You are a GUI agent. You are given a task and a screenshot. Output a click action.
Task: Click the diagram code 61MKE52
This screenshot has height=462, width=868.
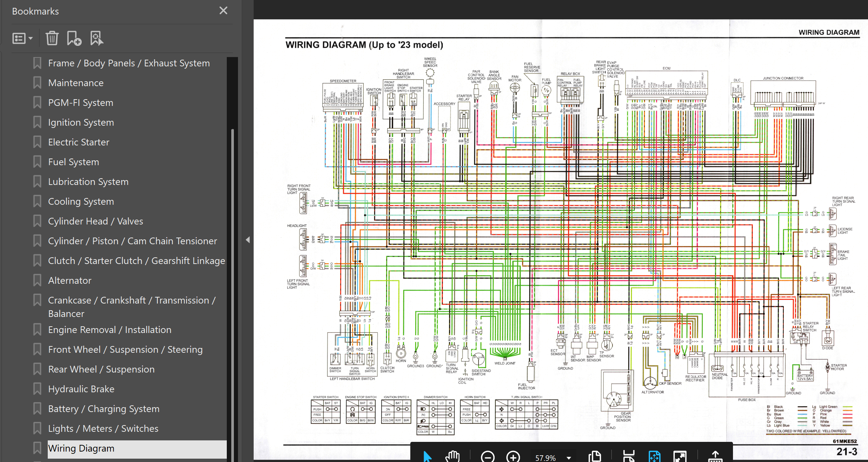point(845,441)
